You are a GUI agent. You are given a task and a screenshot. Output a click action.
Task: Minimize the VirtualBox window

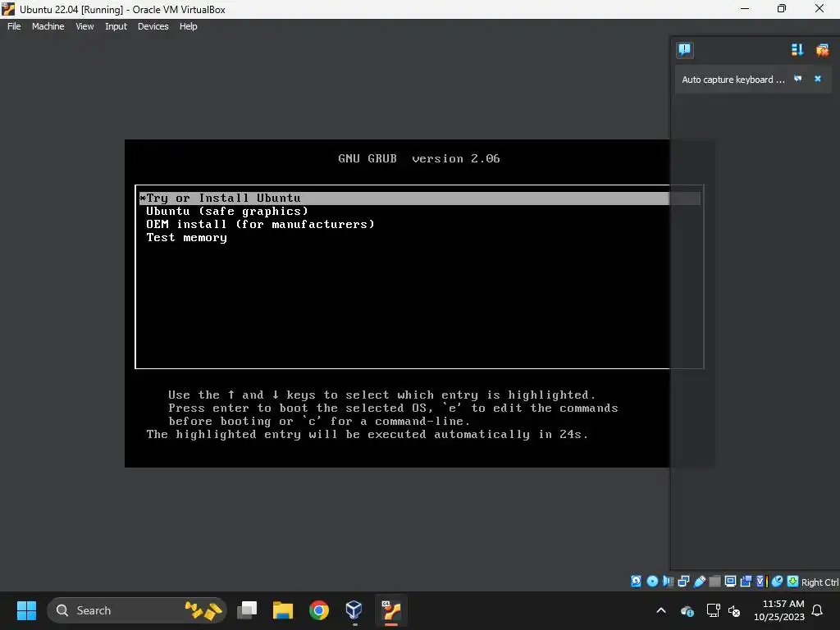(745, 9)
